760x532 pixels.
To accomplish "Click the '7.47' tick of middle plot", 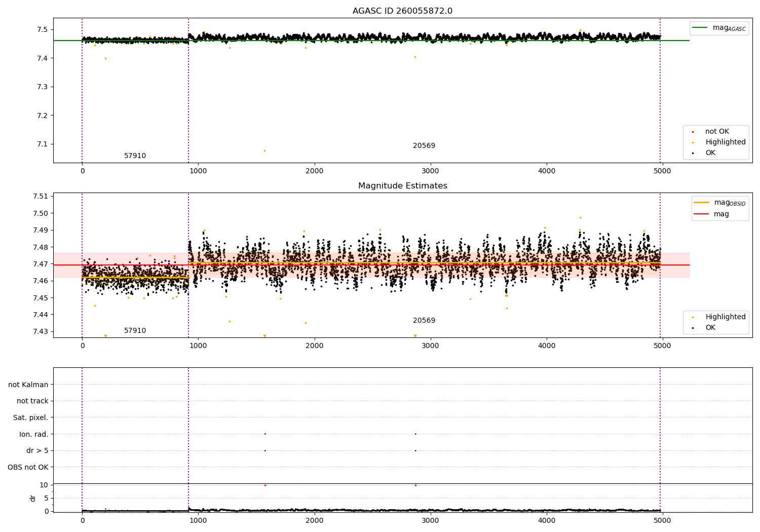I will (41, 264).
